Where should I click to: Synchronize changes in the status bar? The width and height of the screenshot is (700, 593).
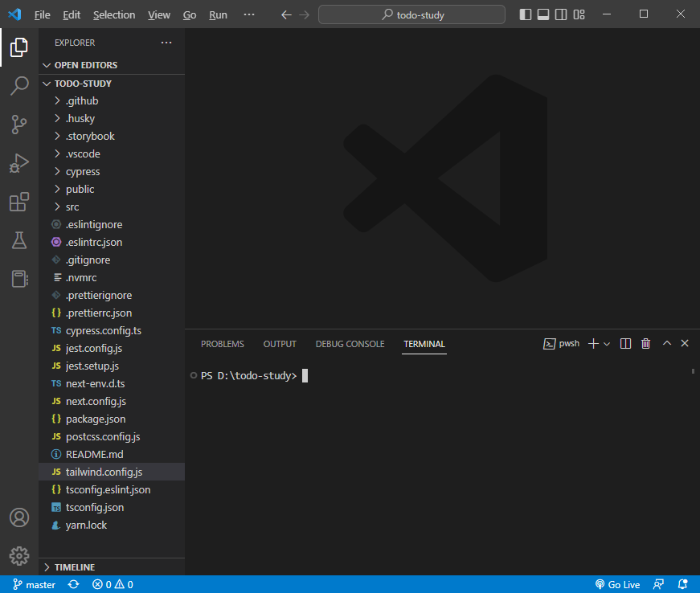coord(74,584)
